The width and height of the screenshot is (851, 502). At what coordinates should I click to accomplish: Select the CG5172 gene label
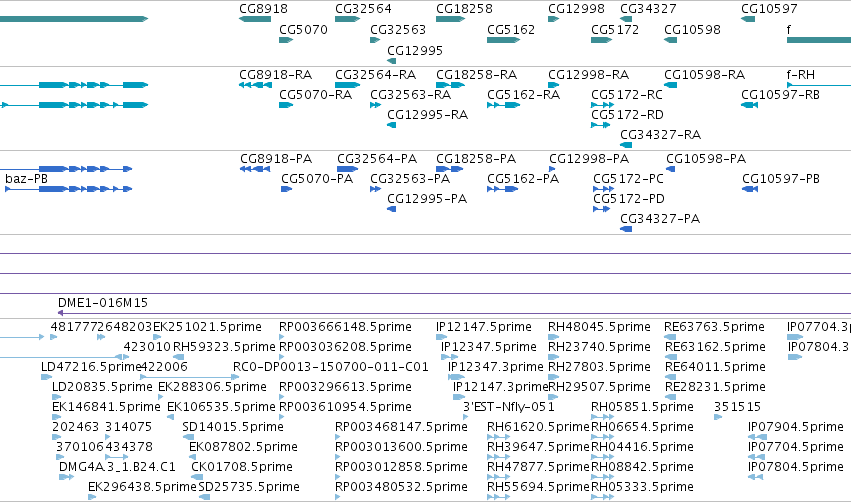pyautogui.click(x=615, y=29)
